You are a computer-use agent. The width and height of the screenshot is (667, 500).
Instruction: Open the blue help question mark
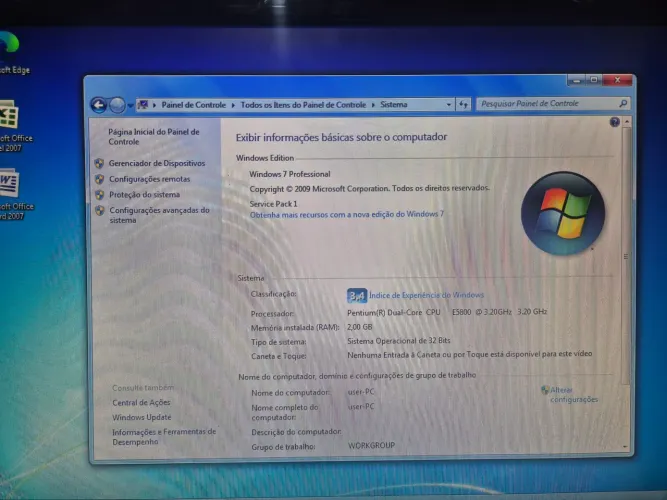click(615, 122)
